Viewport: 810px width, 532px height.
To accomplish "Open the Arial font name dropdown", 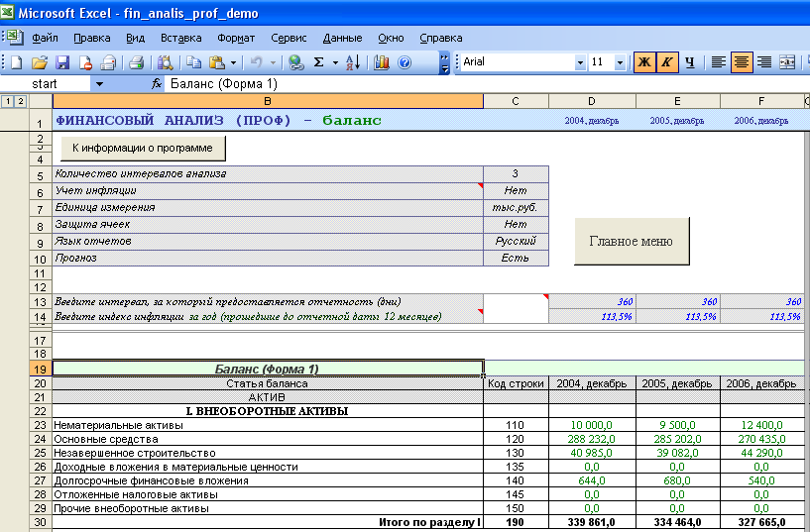I will [581, 62].
